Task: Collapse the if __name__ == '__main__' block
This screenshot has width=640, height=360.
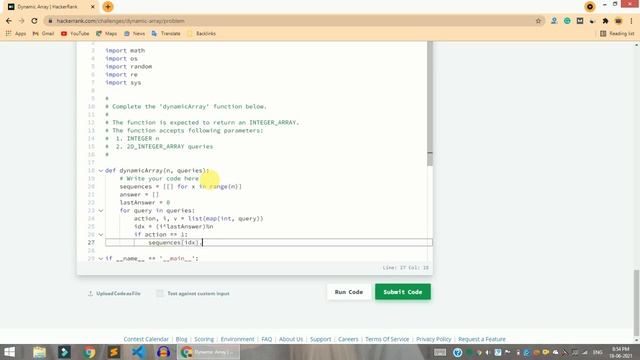Action: pyautogui.click(x=101, y=259)
